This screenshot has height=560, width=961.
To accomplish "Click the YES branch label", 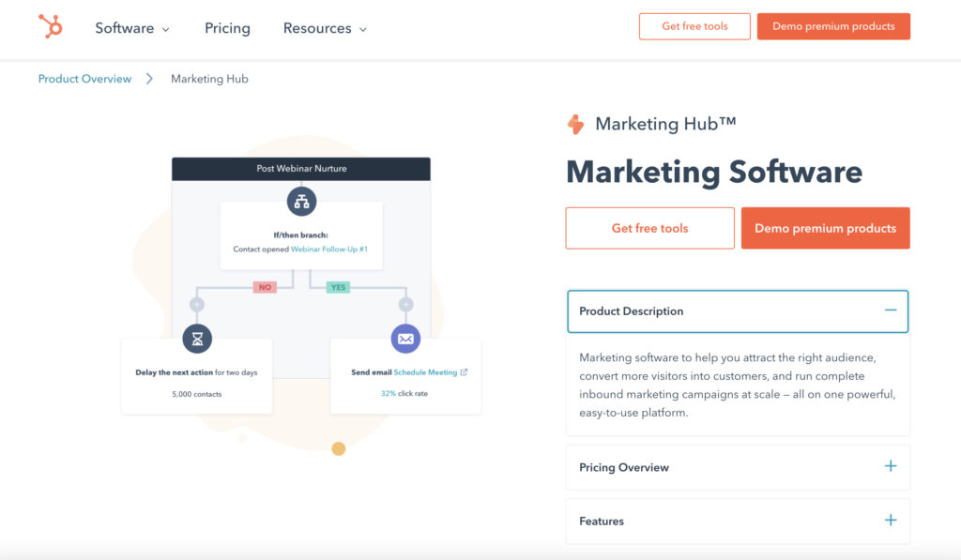I will tap(338, 287).
